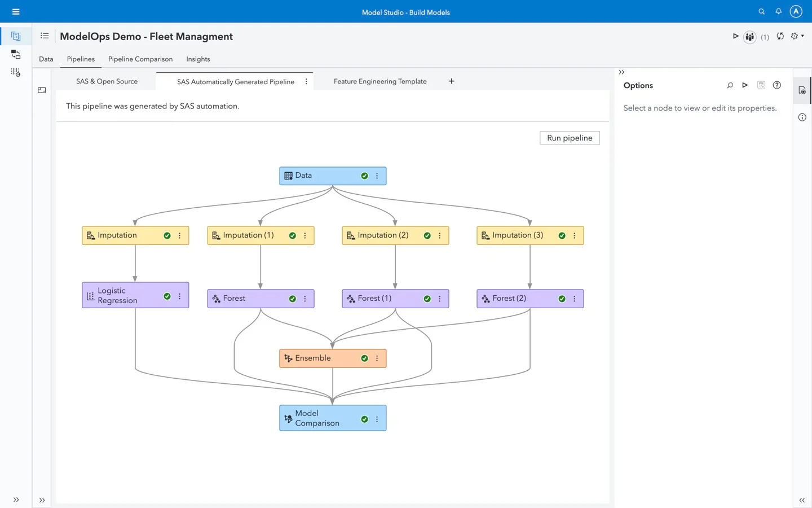
Task: Open the hamburger main menu
Action: [16, 12]
